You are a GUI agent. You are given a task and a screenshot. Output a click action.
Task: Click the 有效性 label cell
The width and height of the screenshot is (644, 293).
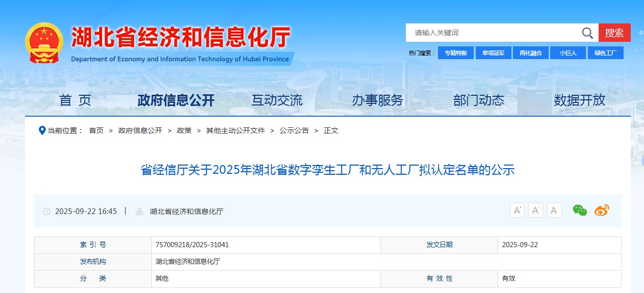[x=440, y=278]
